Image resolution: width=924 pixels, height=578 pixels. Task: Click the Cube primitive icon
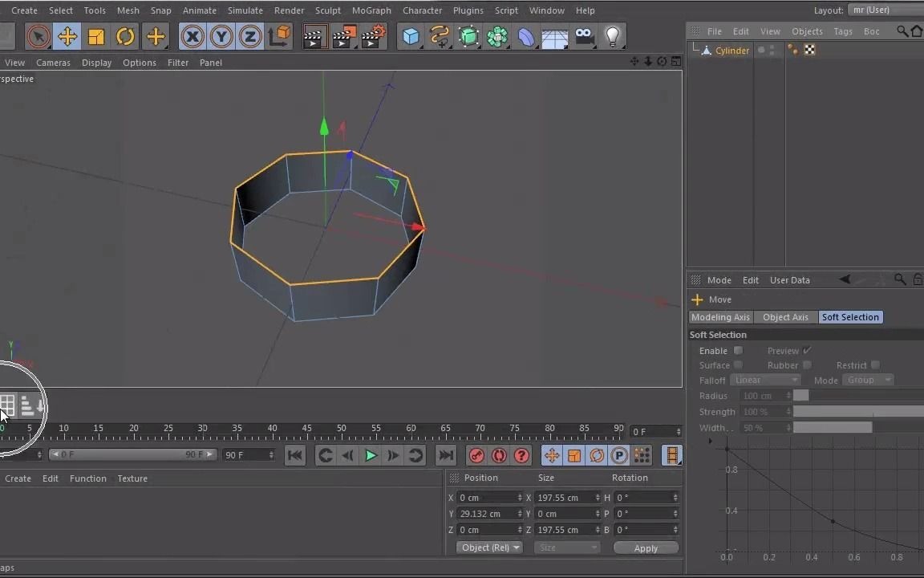coord(410,36)
